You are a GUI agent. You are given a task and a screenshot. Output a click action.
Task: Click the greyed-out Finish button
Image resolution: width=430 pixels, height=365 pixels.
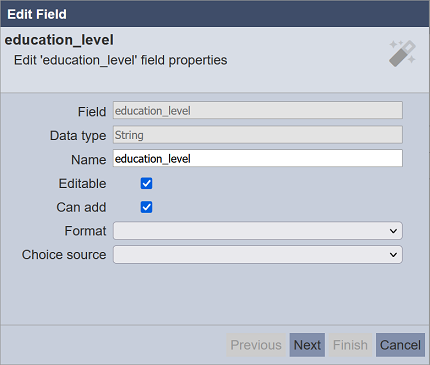[350, 345]
